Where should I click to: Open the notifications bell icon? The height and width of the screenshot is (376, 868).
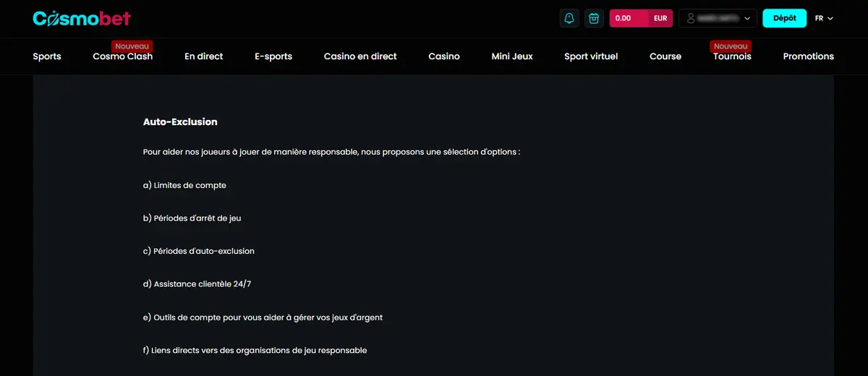pyautogui.click(x=569, y=18)
